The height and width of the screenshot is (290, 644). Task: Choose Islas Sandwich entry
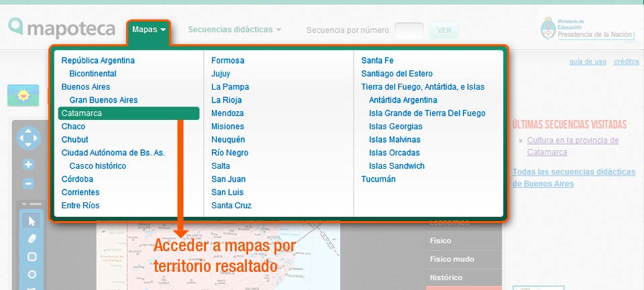click(396, 166)
